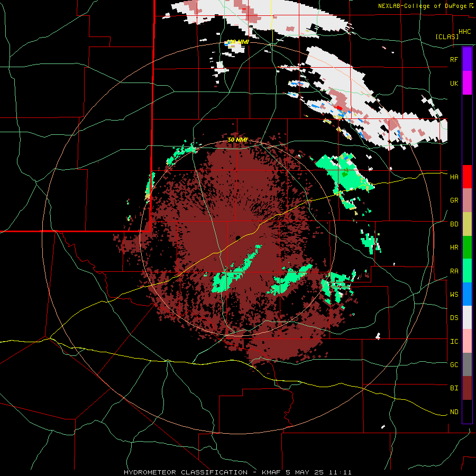Click the HR legend label

point(454,248)
